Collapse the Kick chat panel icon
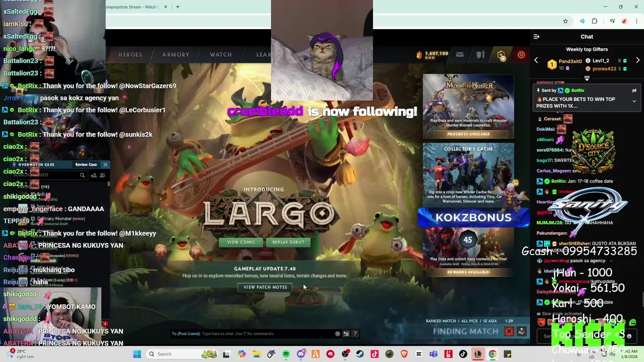 tap(536, 37)
